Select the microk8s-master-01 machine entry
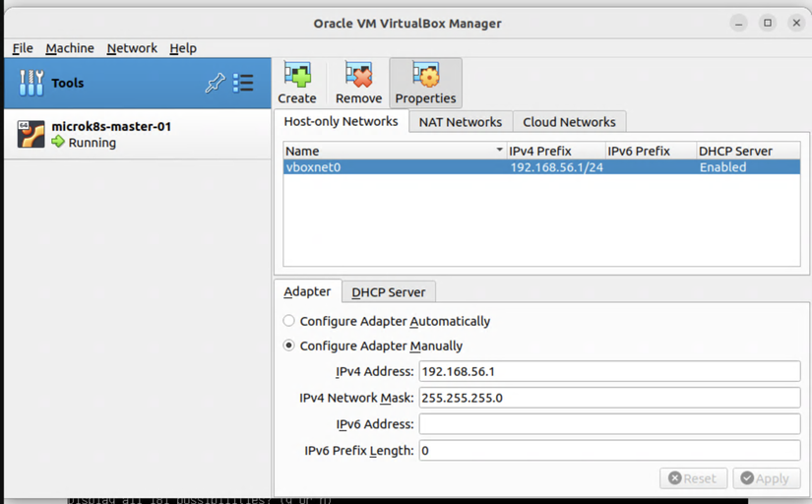The height and width of the screenshot is (504, 812). (x=137, y=134)
